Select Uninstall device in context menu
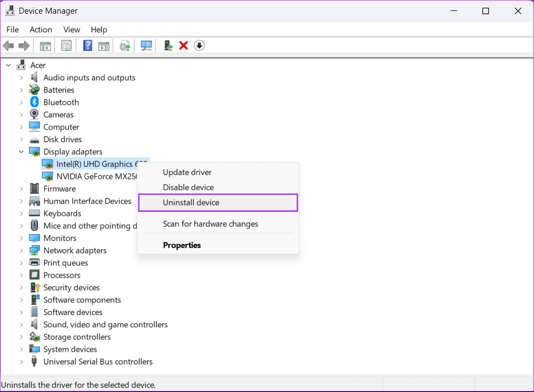Image resolution: width=534 pixels, height=392 pixels. coord(218,203)
